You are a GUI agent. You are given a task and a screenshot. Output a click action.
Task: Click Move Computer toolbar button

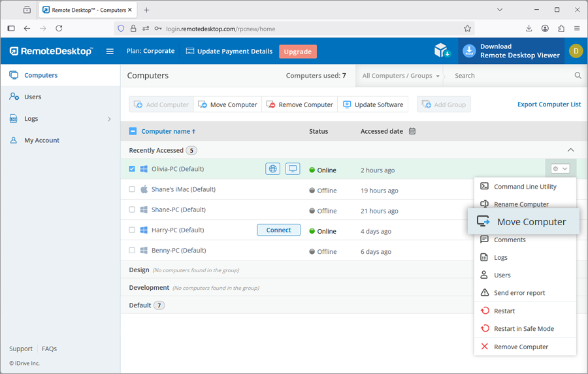point(227,104)
